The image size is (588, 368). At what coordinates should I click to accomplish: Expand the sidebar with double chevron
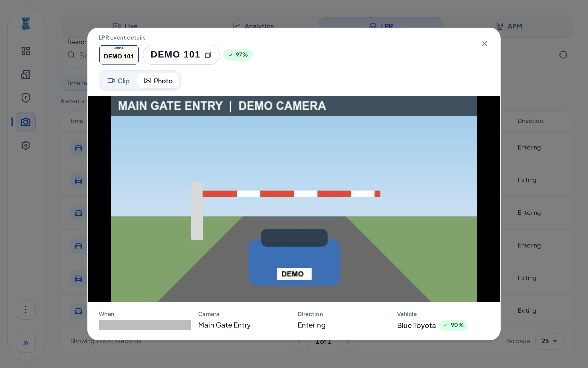tap(26, 343)
